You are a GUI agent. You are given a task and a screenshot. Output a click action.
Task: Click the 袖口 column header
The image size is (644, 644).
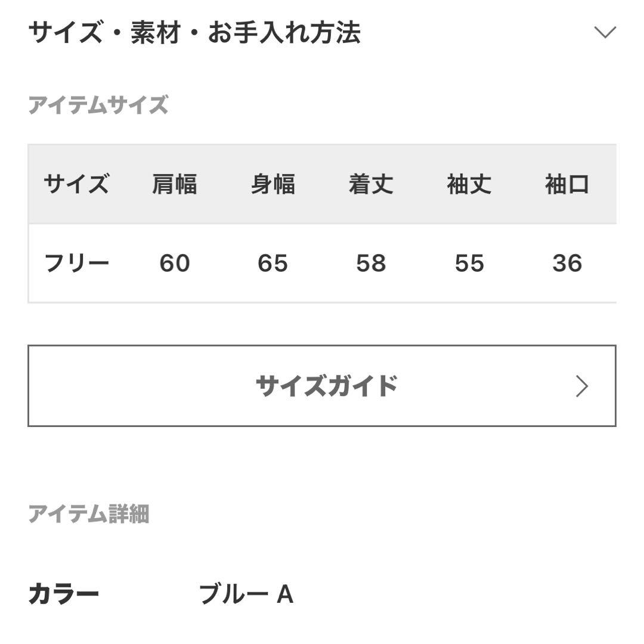[566, 184]
